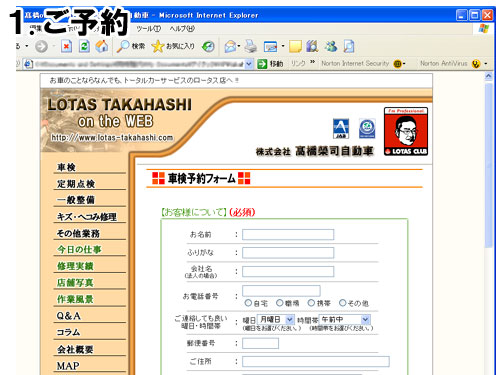Click the Windows flag logo
The width and height of the screenshot is (500, 375).
coord(483,29)
